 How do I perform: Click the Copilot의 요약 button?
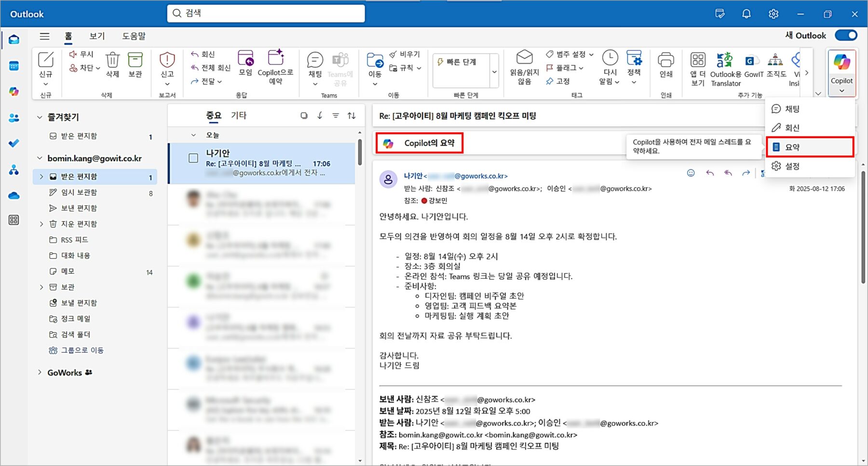click(419, 143)
